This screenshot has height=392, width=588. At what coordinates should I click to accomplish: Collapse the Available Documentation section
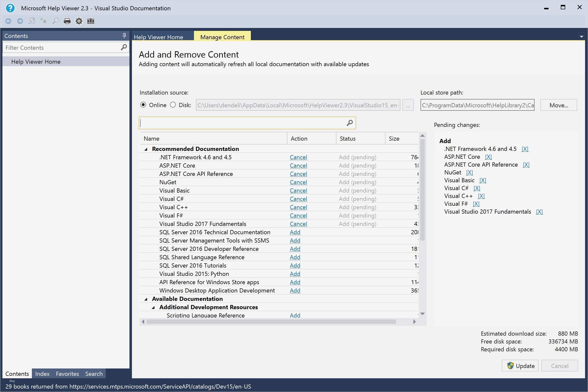click(x=146, y=298)
